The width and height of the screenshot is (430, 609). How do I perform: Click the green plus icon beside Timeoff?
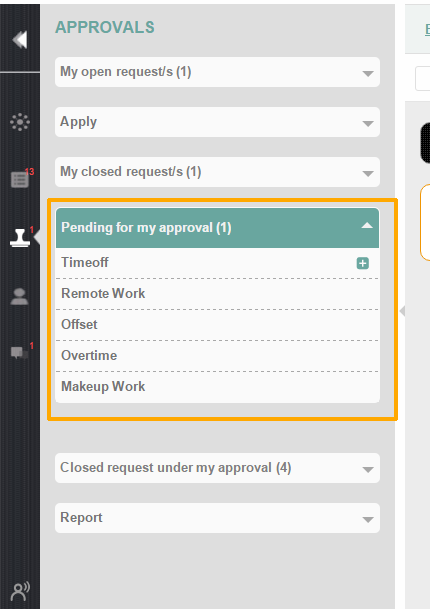coord(362,263)
